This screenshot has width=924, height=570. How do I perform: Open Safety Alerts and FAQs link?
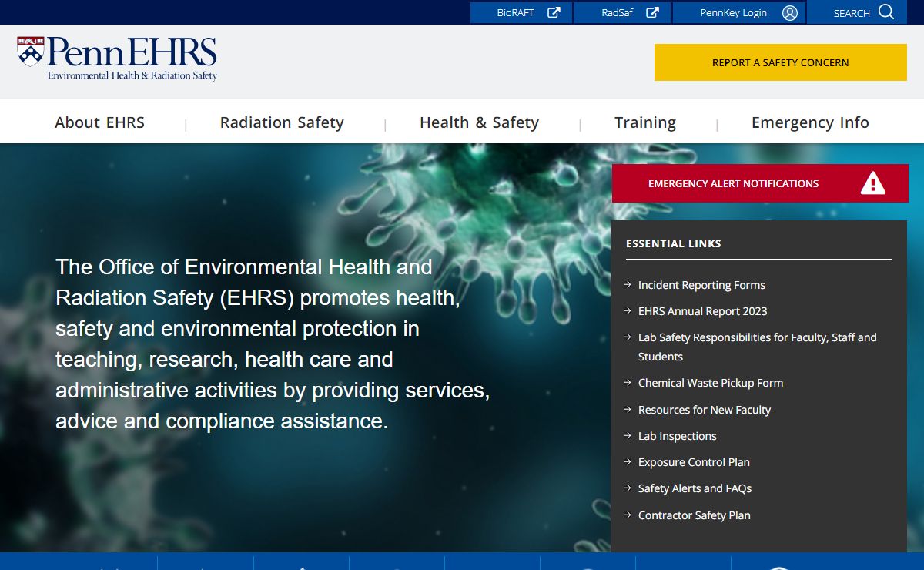pyautogui.click(x=695, y=488)
